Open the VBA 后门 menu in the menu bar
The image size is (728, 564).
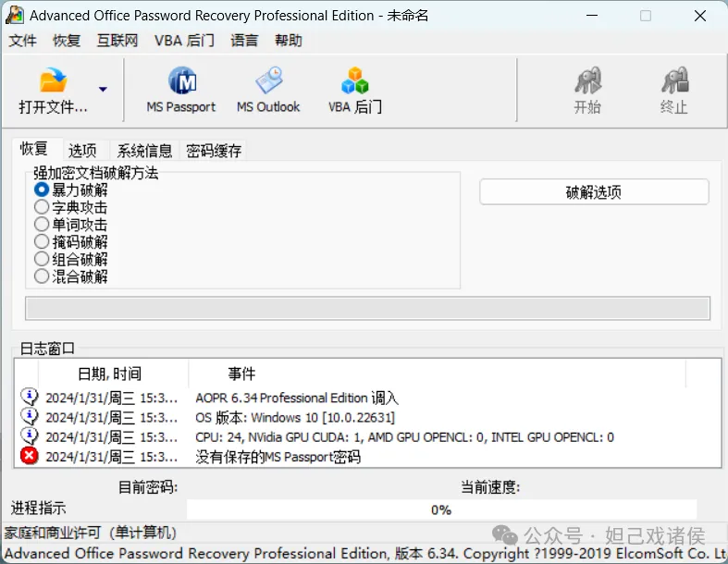[x=184, y=41]
